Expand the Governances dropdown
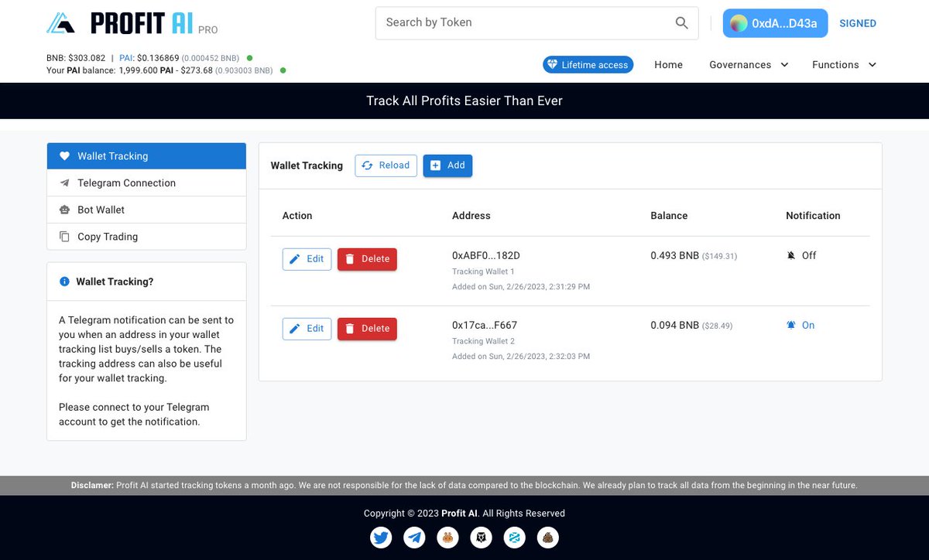The width and height of the screenshot is (929, 560). (x=749, y=65)
